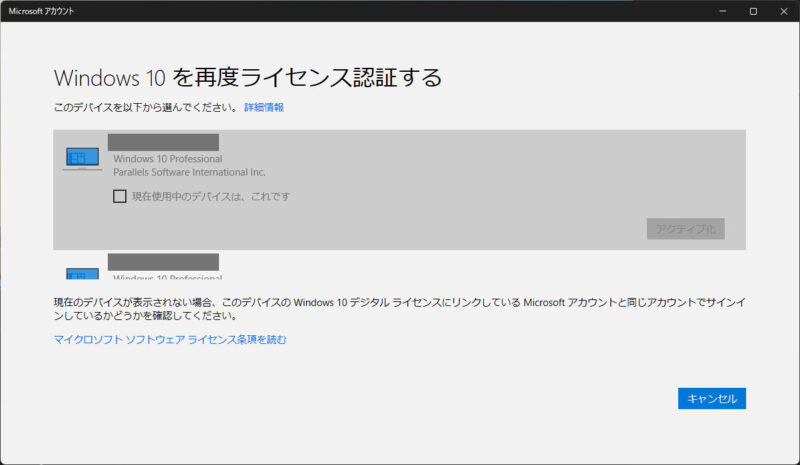Click Windows 10 Professional in the first device entry

(x=168, y=159)
